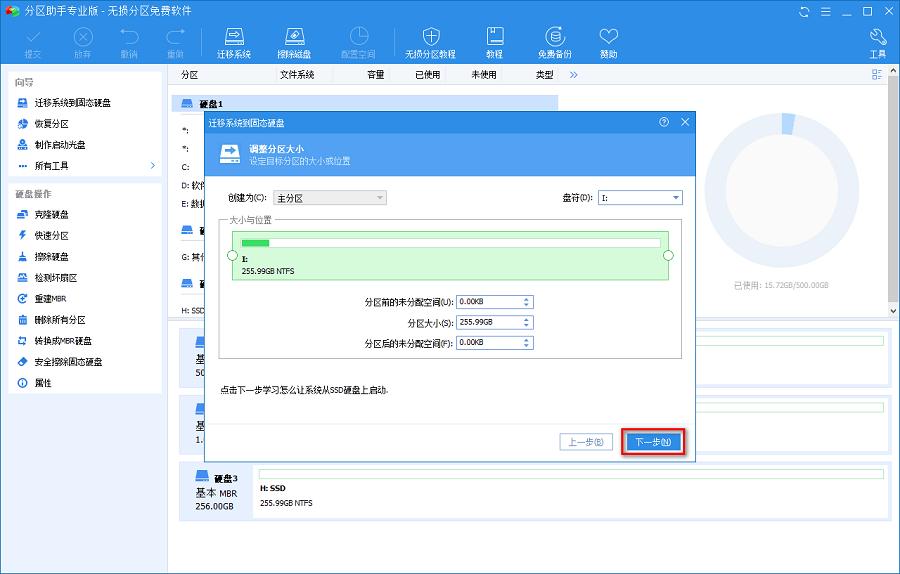Click the 分区后的未分配空间 spinner arrows
The height and width of the screenshot is (574, 900).
(526, 343)
